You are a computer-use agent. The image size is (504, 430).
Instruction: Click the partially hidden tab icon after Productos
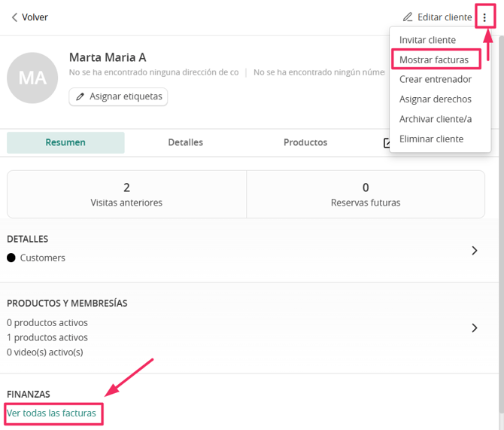coord(387,142)
